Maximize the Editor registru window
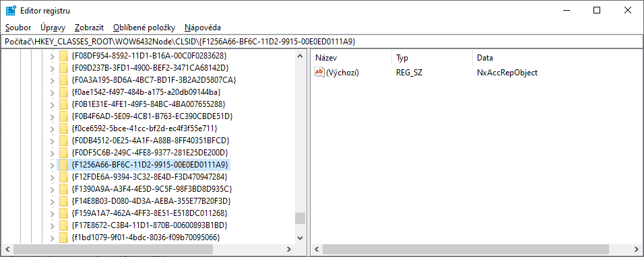This screenshot has width=644, height=257. coord(597,11)
